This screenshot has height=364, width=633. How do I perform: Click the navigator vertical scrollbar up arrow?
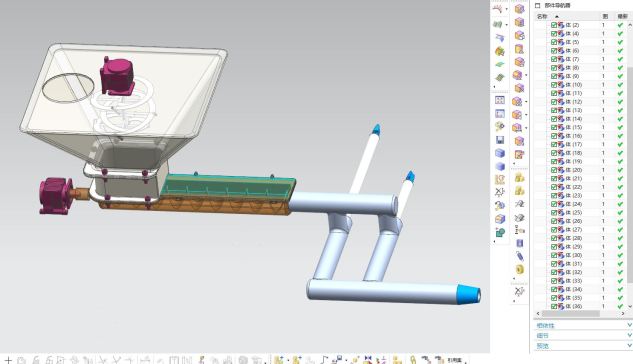(x=630, y=25)
